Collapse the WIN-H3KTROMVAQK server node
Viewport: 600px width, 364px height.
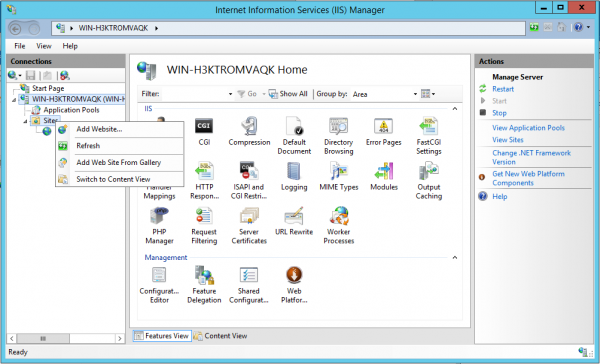coord(14,100)
